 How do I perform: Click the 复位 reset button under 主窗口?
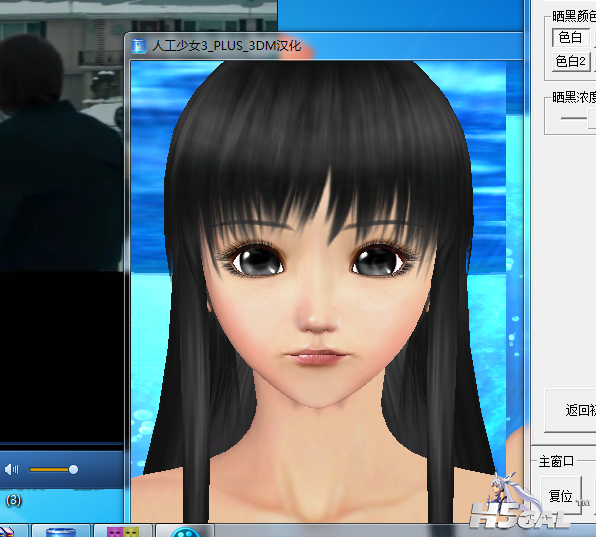561,496
